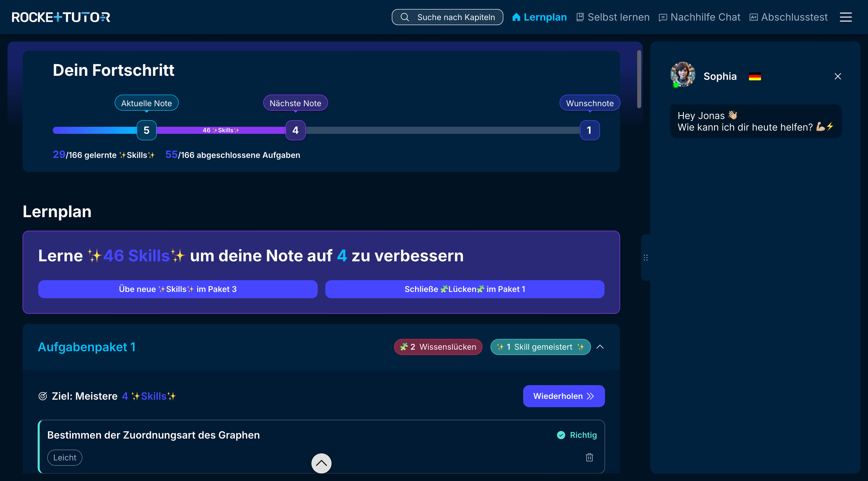Click the chat panel drag handle
This screenshot has height=481, width=868.
click(x=646, y=258)
